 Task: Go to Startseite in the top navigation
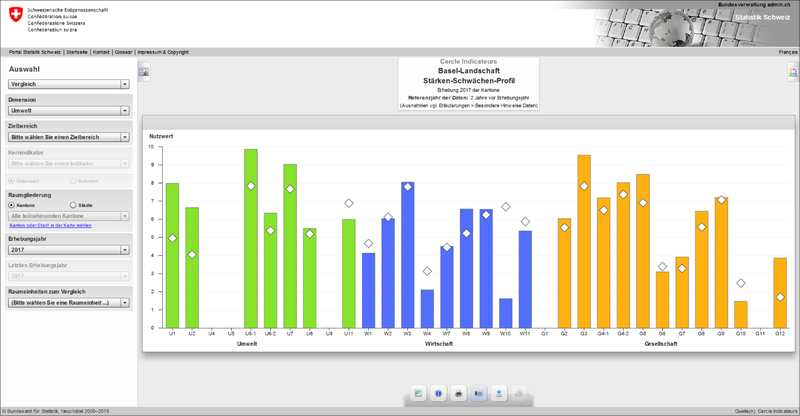[x=77, y=52]
